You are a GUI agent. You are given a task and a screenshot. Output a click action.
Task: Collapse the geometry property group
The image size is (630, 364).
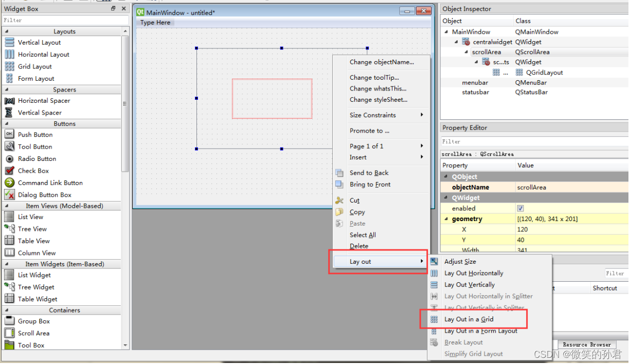pos(446,219)
